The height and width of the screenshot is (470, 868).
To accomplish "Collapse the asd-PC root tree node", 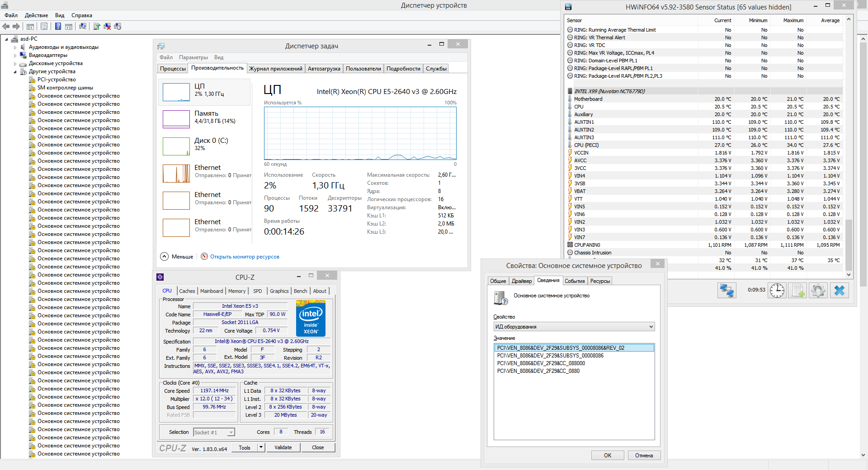I will 6,39.
